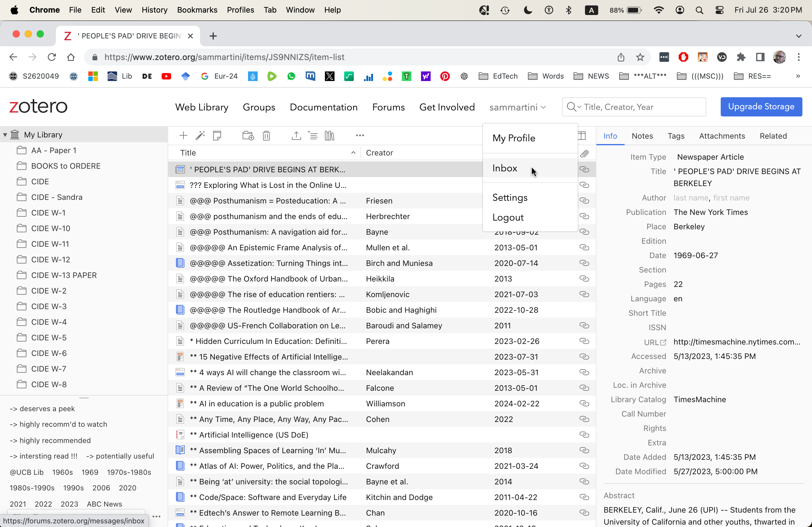Toggle the ABC News tag filter
The image size is (812, 527).
104,504
